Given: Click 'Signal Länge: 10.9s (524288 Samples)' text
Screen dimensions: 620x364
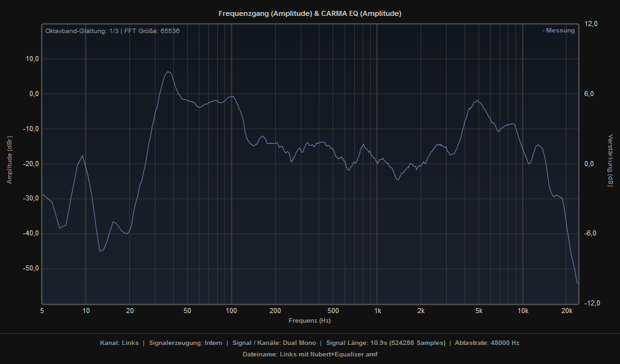Looking at the screenshot, I should 386,343.
